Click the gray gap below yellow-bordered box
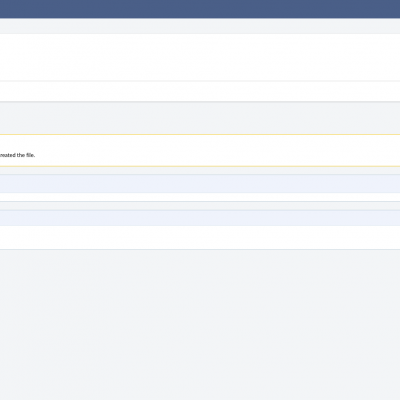The width and height of the screenshot is (400, 400). click(x=200, y=171)
